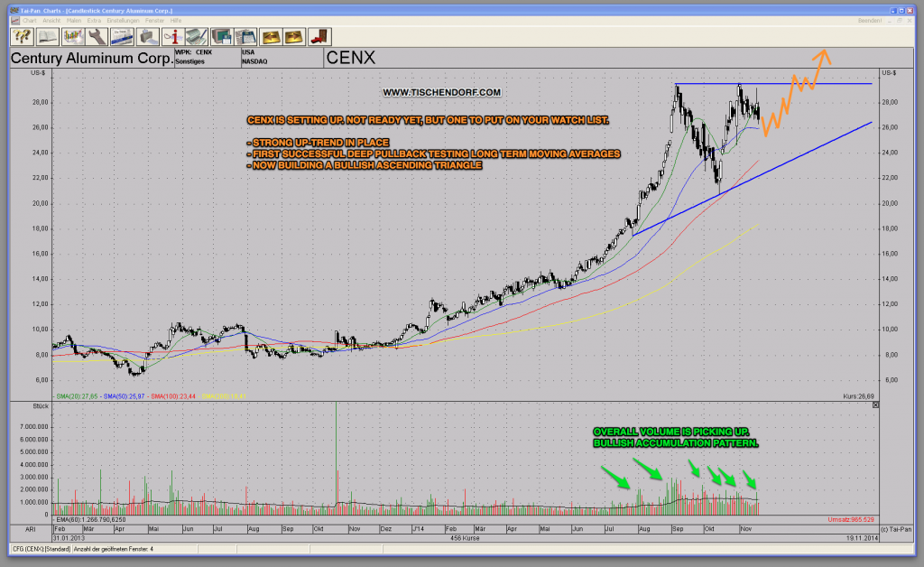This screenshot has width=924, height=567.
Task: Open the chart child-window menu icon
Action: click(15, 20)
